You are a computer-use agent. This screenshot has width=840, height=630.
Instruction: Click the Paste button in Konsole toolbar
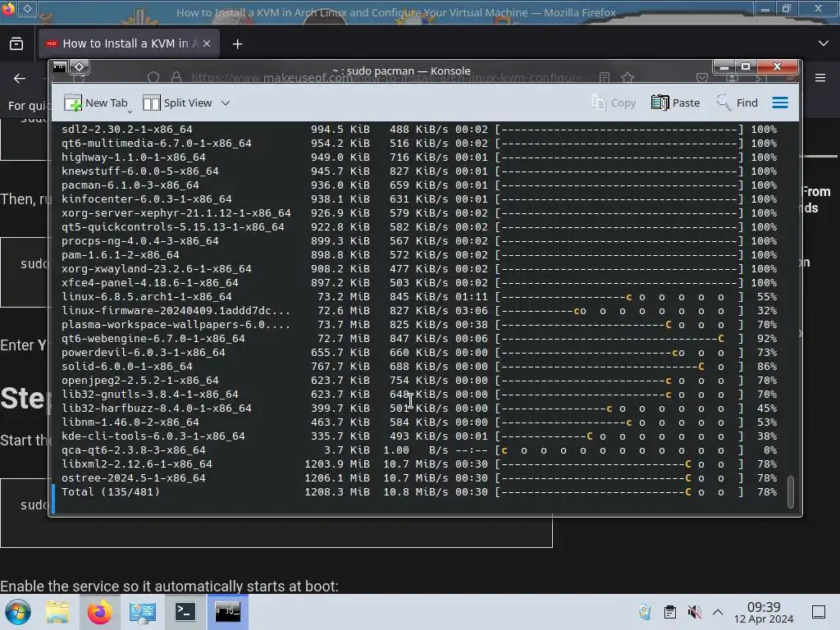pos(676,103)
